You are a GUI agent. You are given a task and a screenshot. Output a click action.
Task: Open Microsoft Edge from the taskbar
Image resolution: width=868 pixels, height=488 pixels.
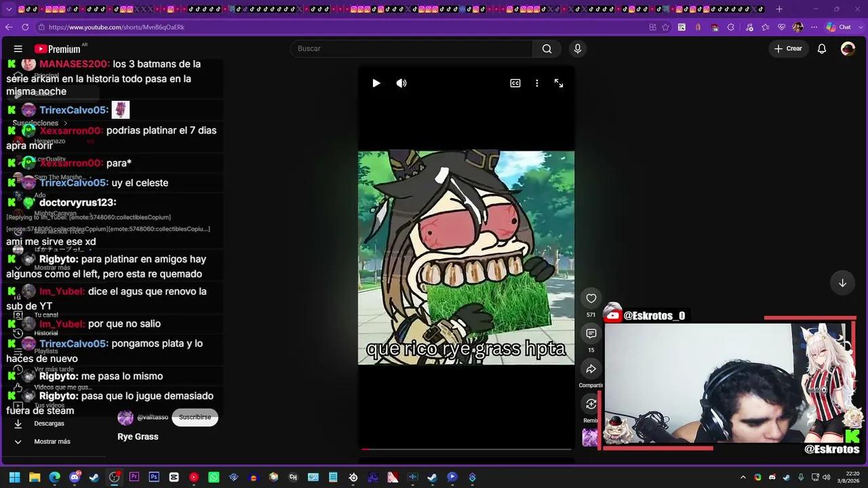coord(55,477)
